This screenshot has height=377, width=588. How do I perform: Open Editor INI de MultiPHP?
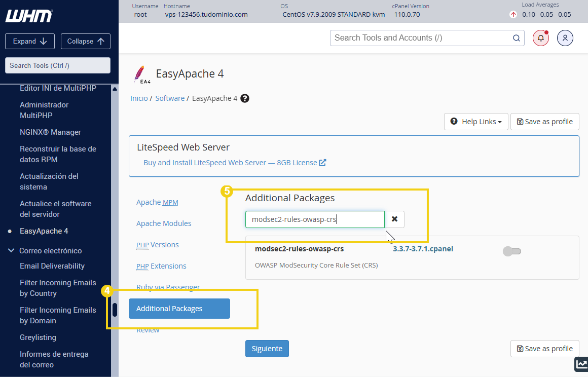[58, 88]
